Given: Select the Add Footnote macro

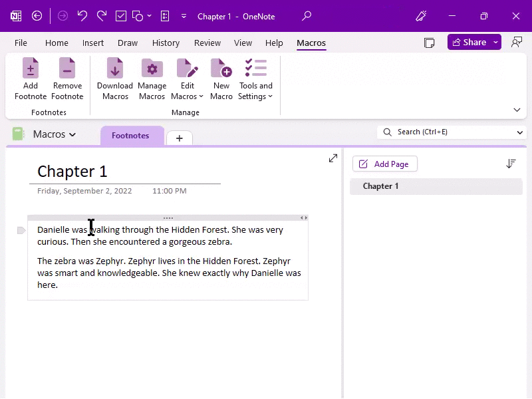Looking at the screenshot, I should coord(30,78).
